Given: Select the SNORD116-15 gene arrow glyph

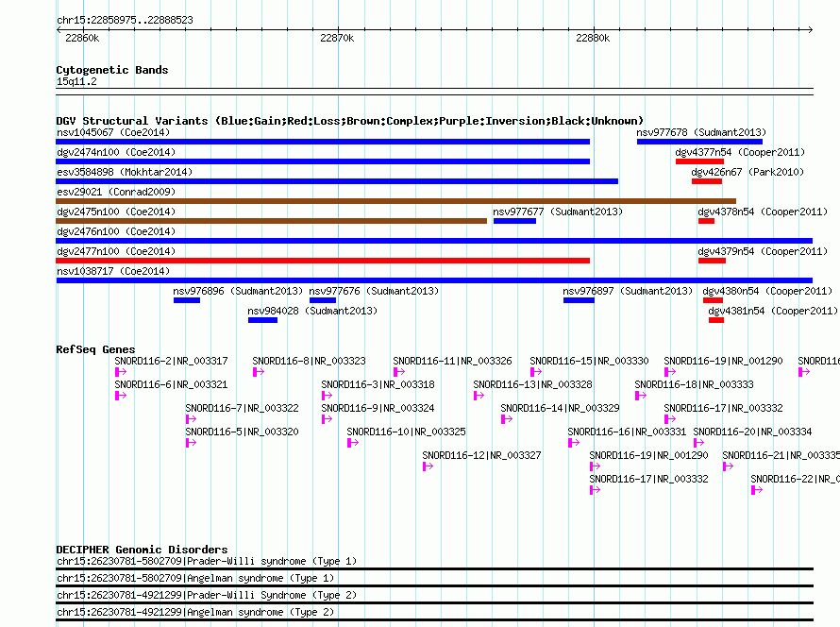Looking at the screenshot, I should 536,372.
